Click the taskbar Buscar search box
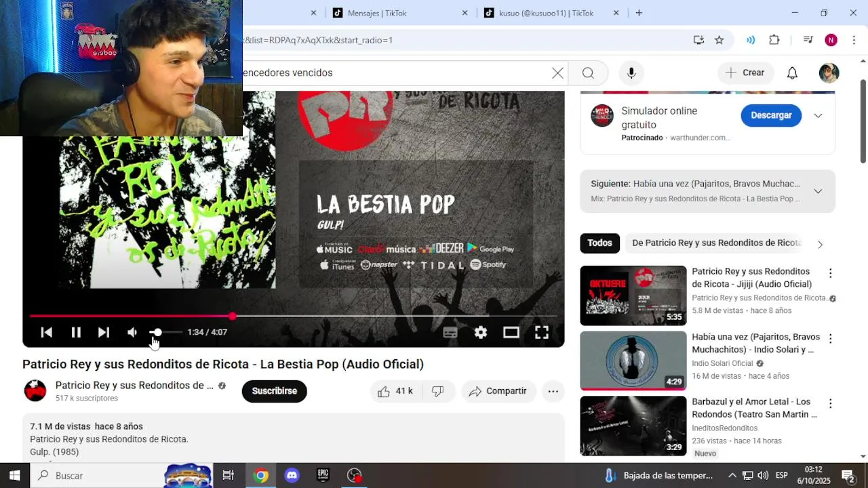Viewport: 868px width, 488px height. [122, 475]
